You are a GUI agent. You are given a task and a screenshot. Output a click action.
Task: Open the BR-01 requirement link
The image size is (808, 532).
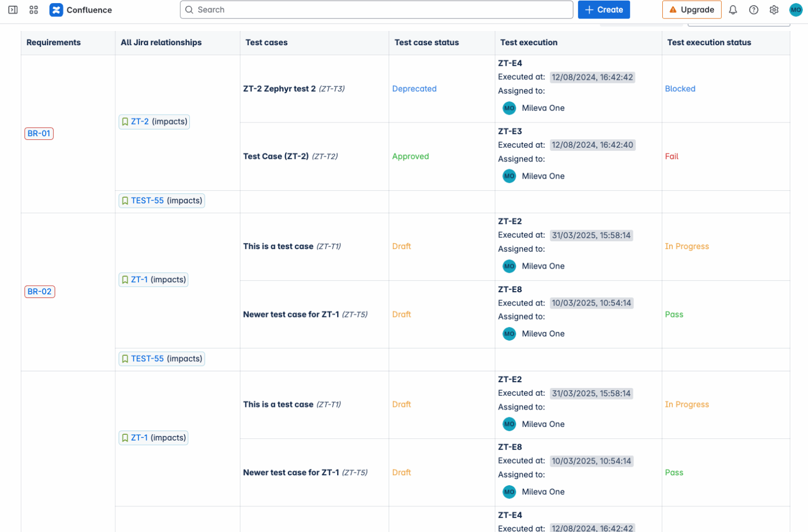click(38, 133)
